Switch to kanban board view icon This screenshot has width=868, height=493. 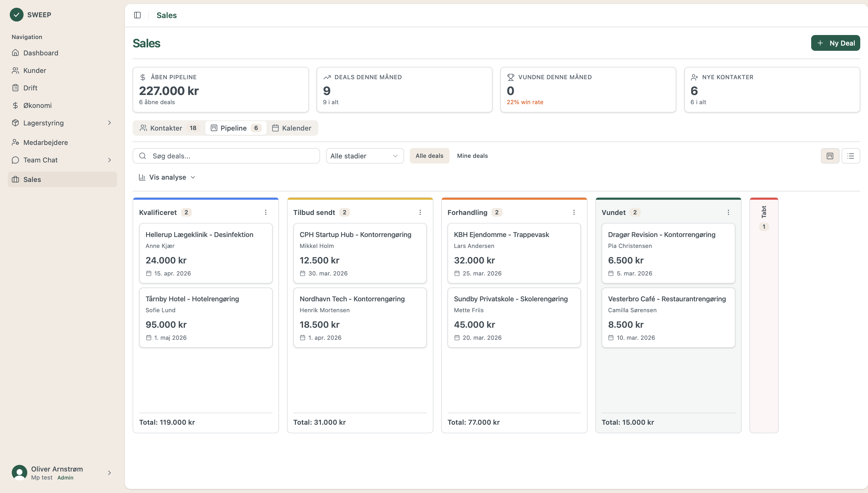pyautogui.click(x=830, y=156)
